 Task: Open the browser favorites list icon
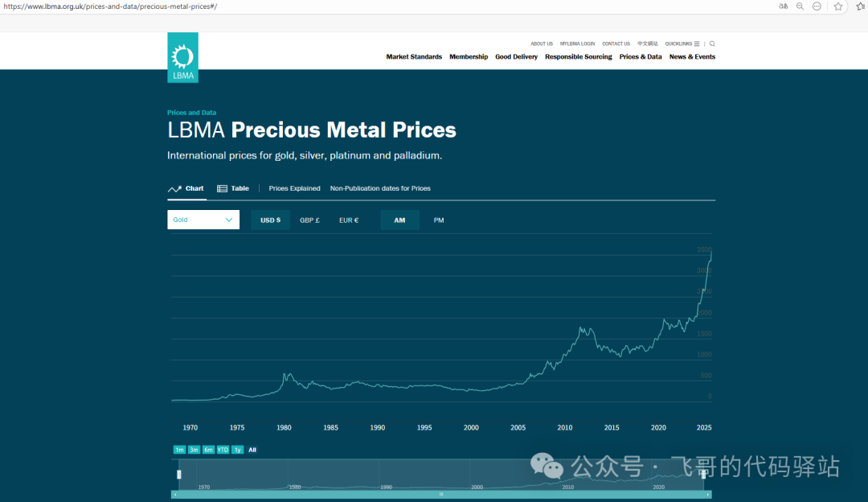tap(862, 6)
